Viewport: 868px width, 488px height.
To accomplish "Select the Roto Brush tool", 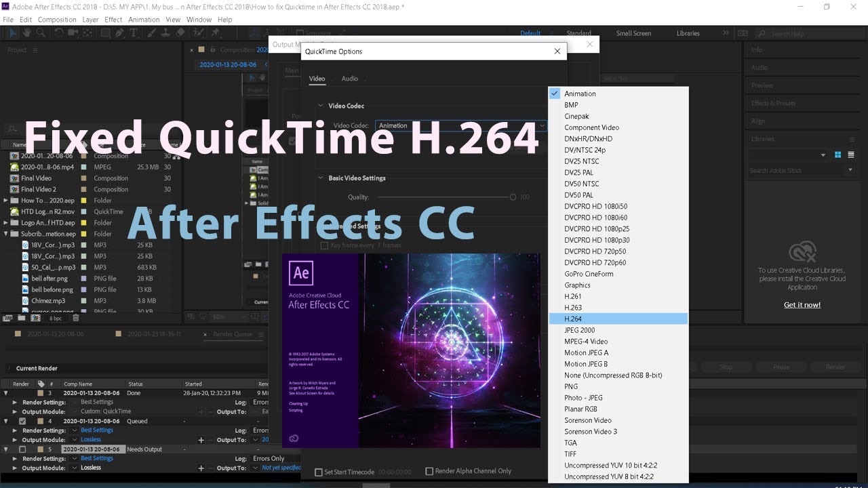I will click(198, 33).
